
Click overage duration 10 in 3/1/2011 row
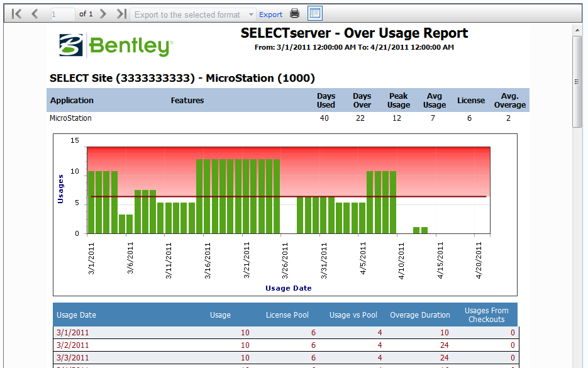tap(445, 333)
